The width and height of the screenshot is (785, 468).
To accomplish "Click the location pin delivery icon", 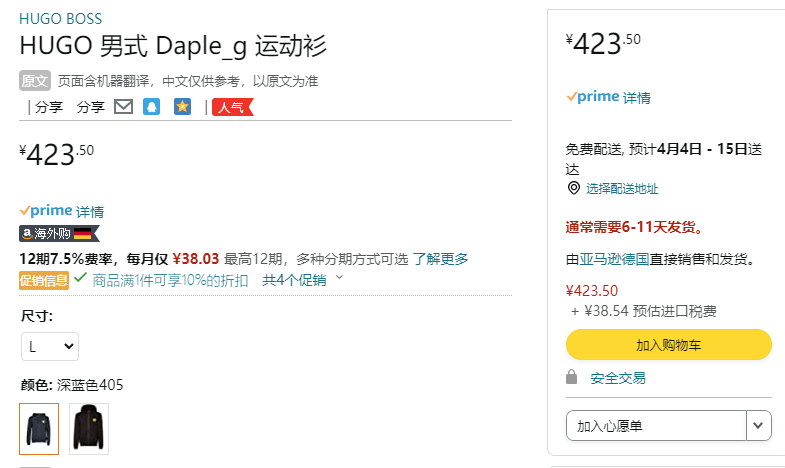I will (x=574, y=188).
